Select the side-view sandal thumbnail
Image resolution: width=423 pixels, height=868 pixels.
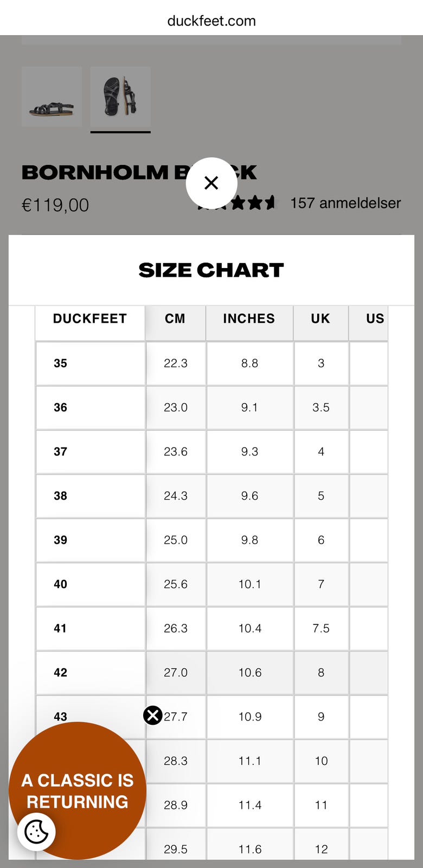pos(52,97)
